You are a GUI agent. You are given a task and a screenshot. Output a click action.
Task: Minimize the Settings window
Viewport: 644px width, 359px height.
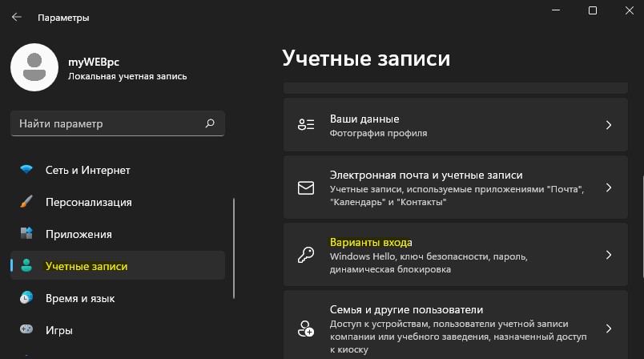tap(556, 10)
